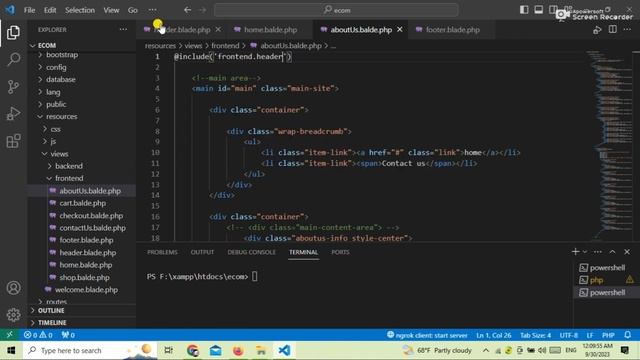
Task: Switch to the Output panel tab
Action: click(x=202, y=252)
